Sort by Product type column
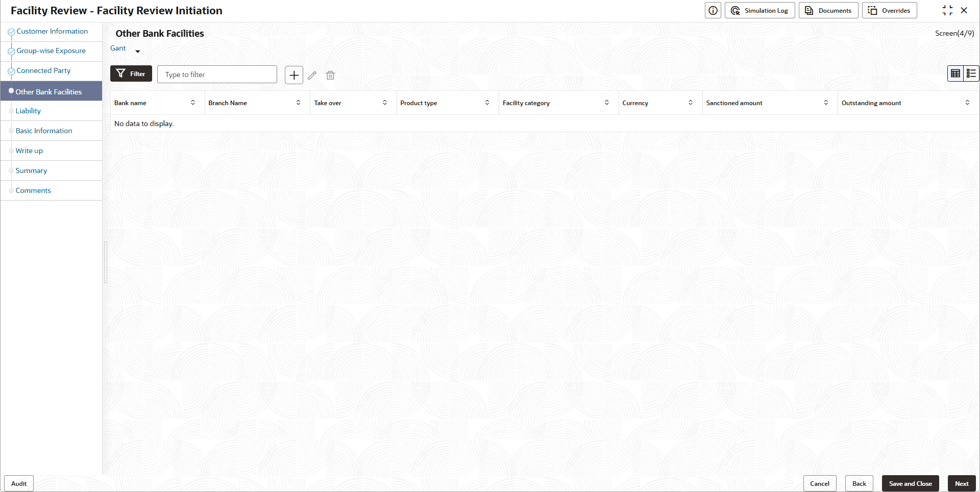980x492 pixels. pos(487,103)
